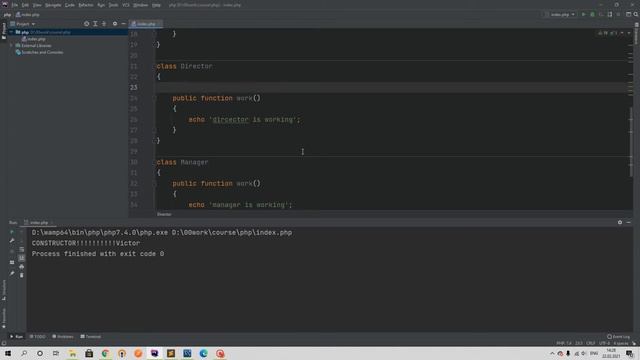
Task: Minimize the Run panel with minus icon
Action: click(629, 222)
